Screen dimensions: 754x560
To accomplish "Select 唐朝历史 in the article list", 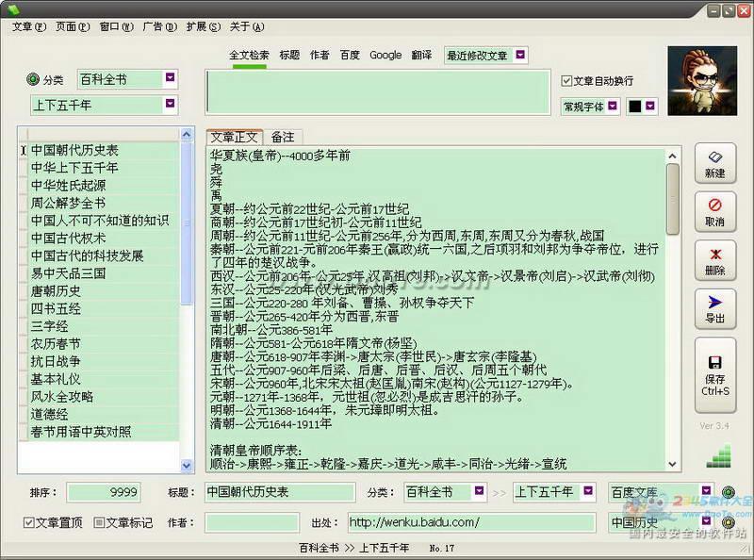I will (x=57, y=291).
